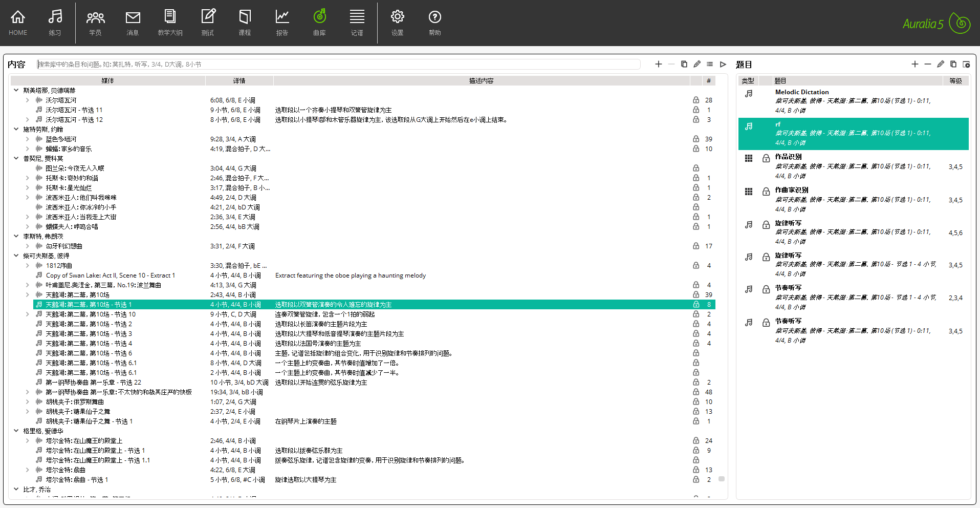Image resolution: width=980 pixels, height=508 pixels.
Task: Sort library by # column header
Action: pyautogui.click(x=709, y=80)
